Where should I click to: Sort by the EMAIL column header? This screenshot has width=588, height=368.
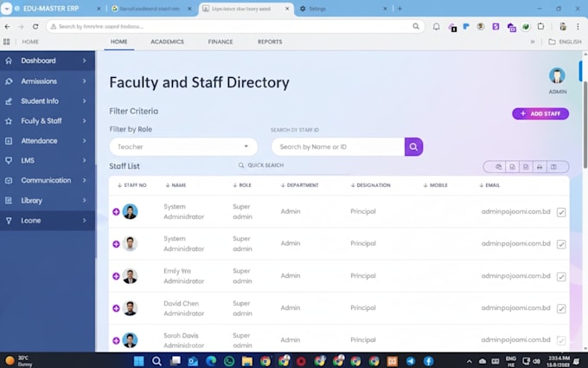tap(489, 185)
